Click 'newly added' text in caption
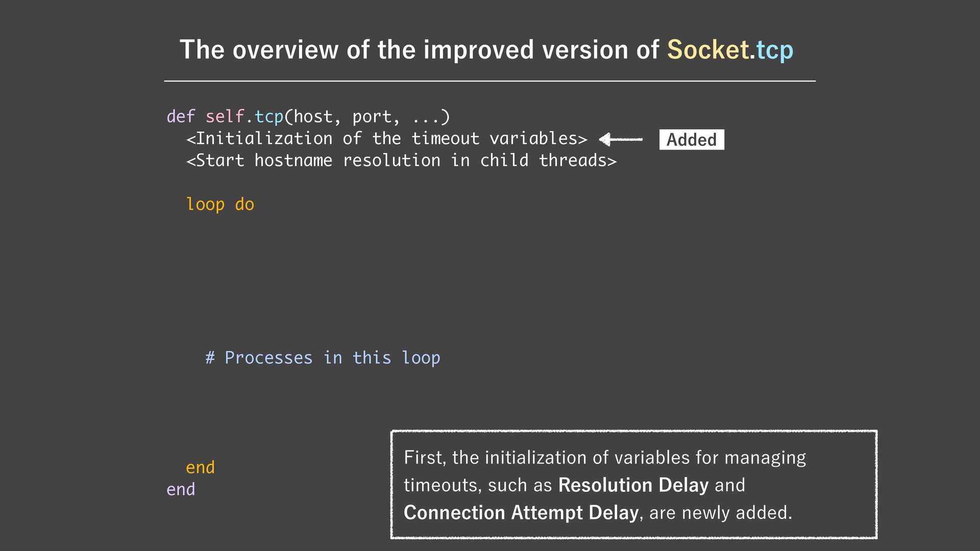 click(736, 512)
